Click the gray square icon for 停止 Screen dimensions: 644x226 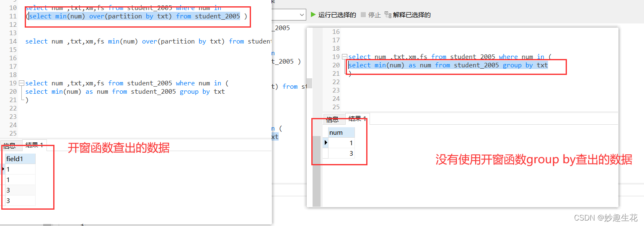(x=363, y=15)
